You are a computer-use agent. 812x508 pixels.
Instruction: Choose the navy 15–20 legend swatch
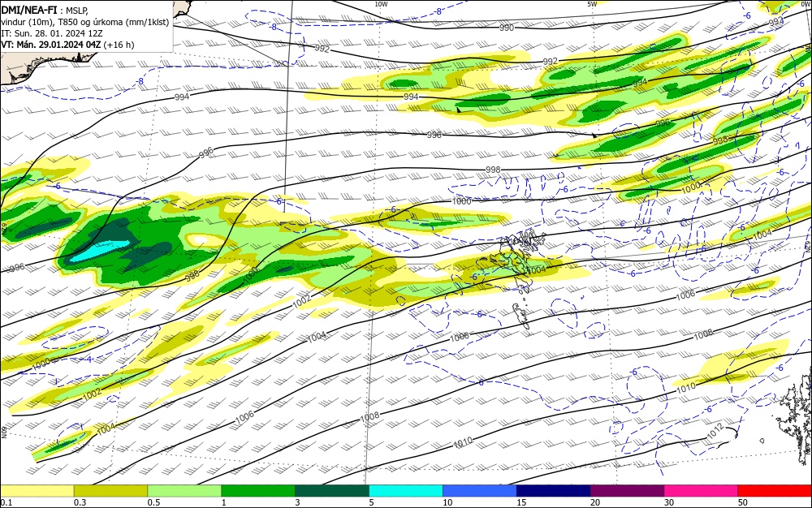554,491
